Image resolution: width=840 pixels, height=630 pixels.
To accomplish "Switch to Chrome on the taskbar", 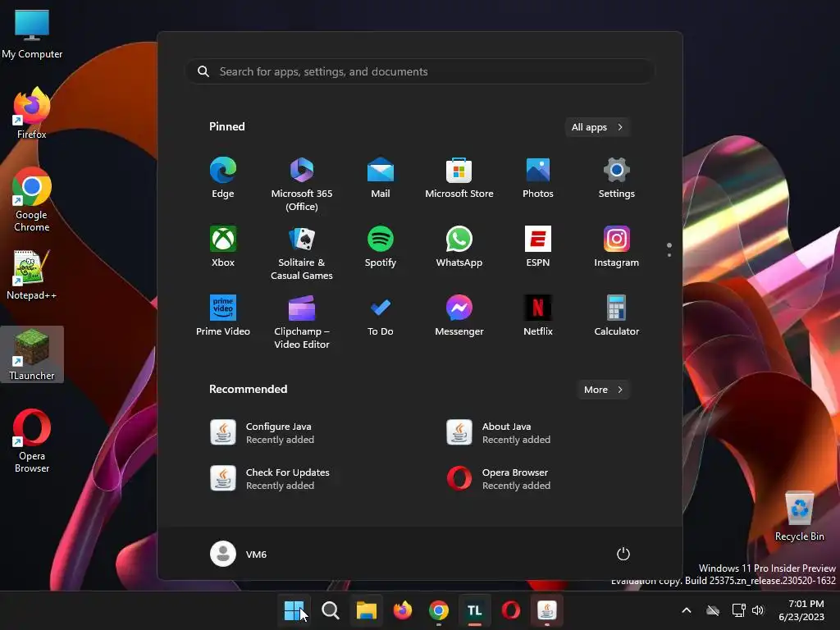I will [439, 610].
